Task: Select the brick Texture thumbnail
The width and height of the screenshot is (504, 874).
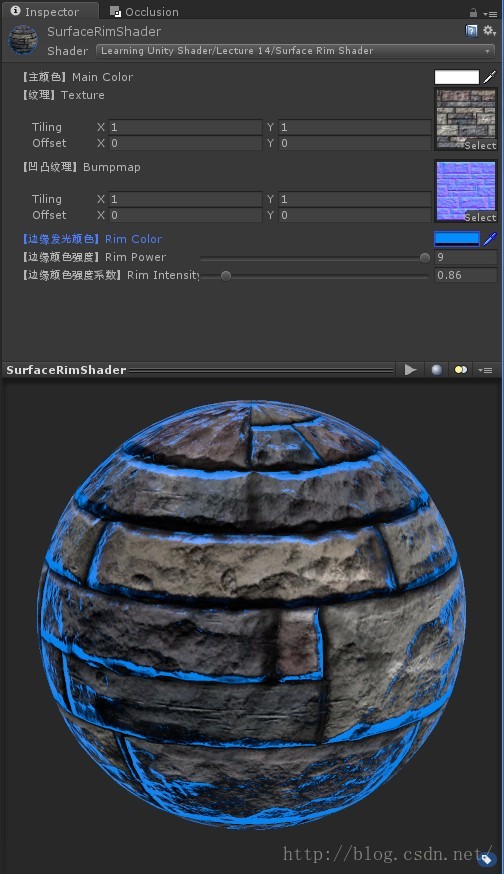Action: (466, 119)
